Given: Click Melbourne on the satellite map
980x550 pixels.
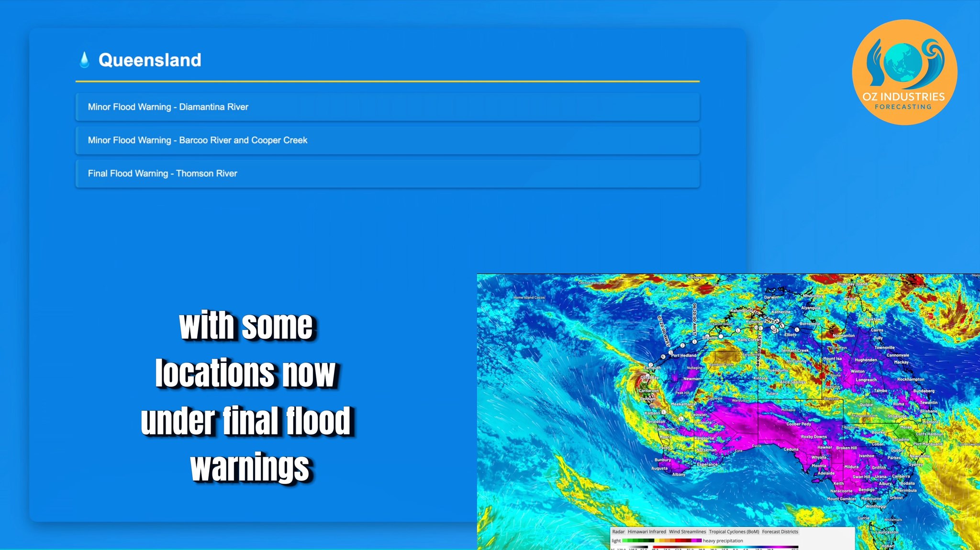Looking at the screenshot, I should pos(871,498).
